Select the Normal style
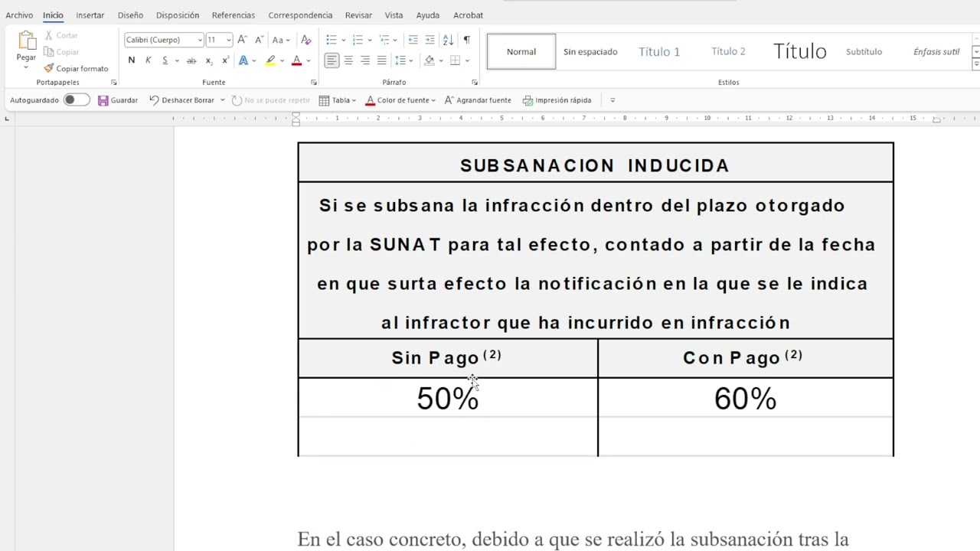Image resolution: width=980 pixels, height=551 pixels. pos(521,51)
